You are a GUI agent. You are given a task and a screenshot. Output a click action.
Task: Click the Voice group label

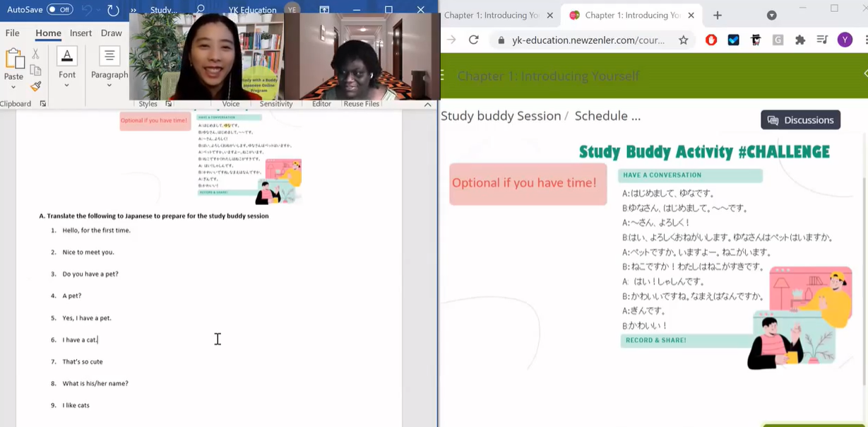click(231, 104)
